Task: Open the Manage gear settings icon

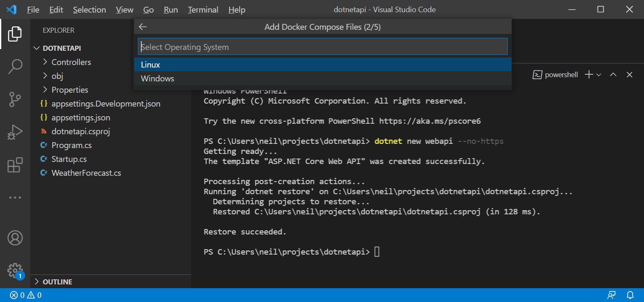Action: pos(15,270)
